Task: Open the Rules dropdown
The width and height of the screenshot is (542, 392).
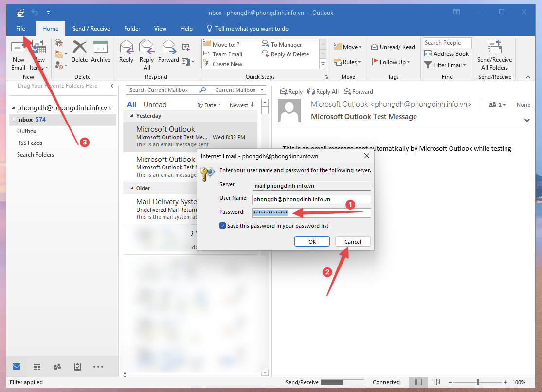Action: 347,62
